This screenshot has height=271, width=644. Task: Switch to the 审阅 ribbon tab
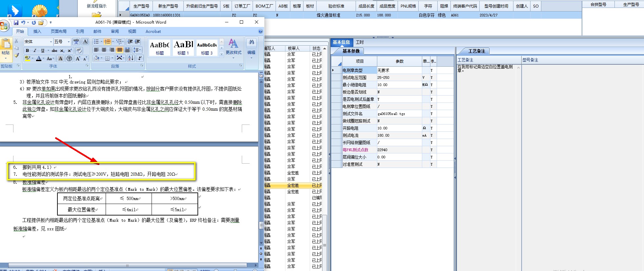tap(115, 32)
